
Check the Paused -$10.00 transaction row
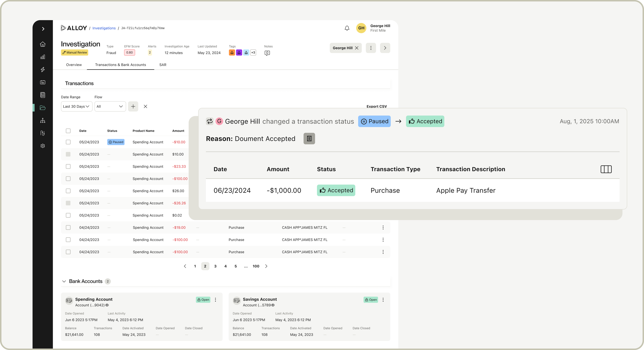pos(68,142)
